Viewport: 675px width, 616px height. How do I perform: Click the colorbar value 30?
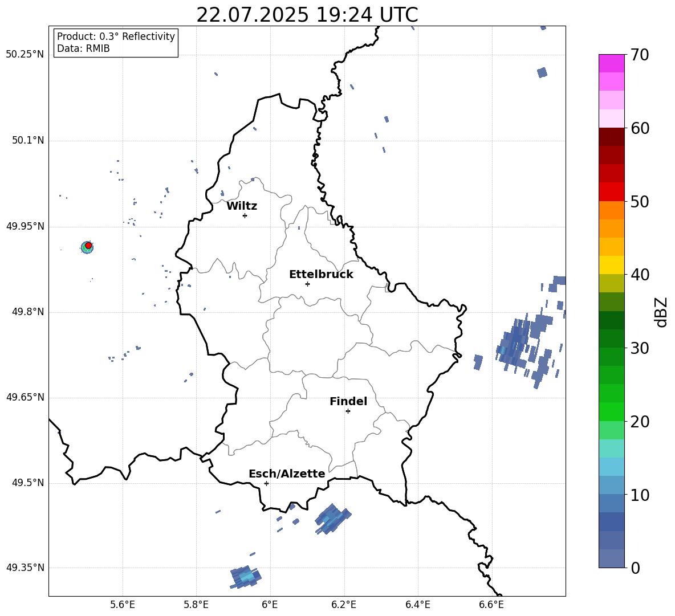640,348
